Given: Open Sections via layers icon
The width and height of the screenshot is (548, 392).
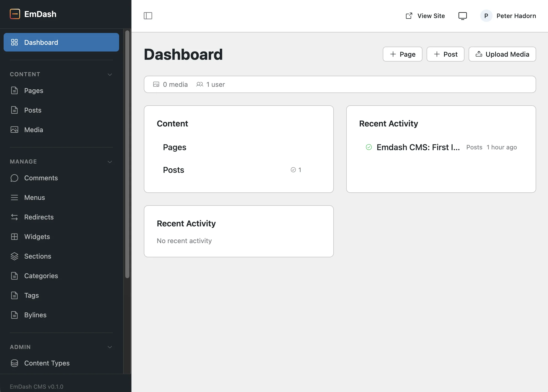Looking at the screenshot, I should (14, 256).
